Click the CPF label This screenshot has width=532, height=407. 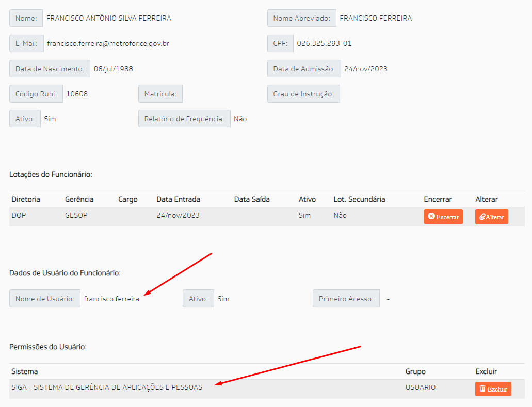[x=280, y=43]
